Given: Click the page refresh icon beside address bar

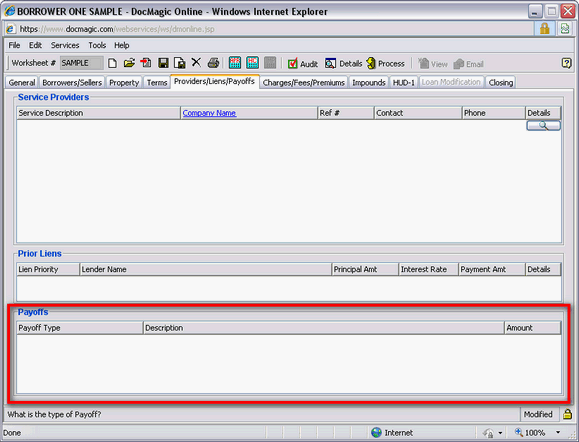Looking at the screenshot, I should 565,29.
